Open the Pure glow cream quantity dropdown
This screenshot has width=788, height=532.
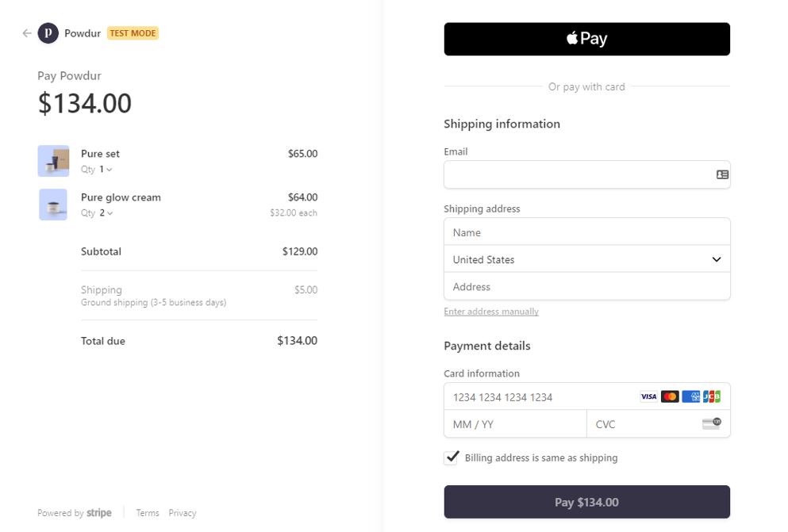coord(106,213)
